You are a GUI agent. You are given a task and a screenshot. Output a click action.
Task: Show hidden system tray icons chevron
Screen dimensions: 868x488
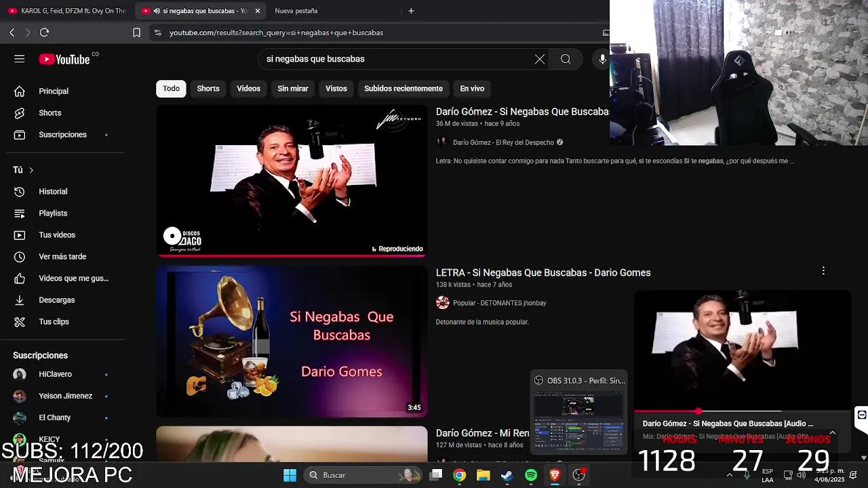(x=730, y=475)
